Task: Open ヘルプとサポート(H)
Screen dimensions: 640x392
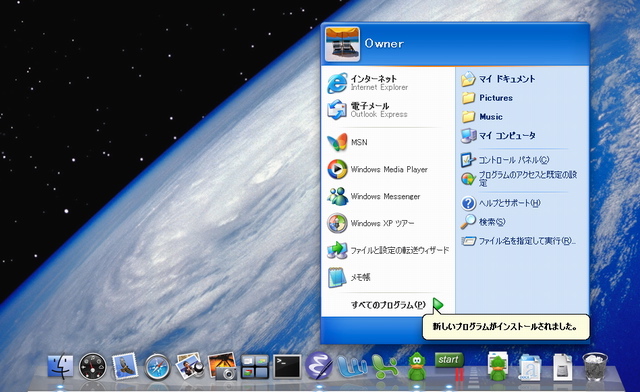Action: tap(501, 203)
